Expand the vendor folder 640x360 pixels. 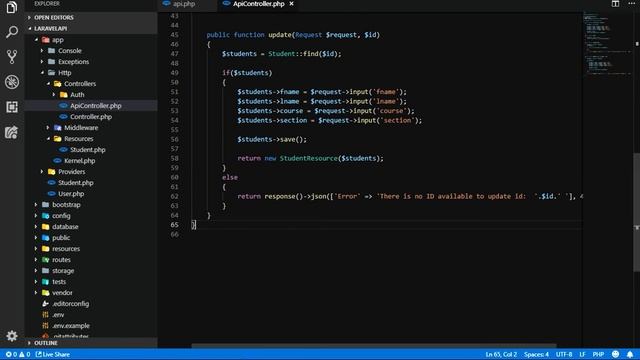click(x=62, y=293)
